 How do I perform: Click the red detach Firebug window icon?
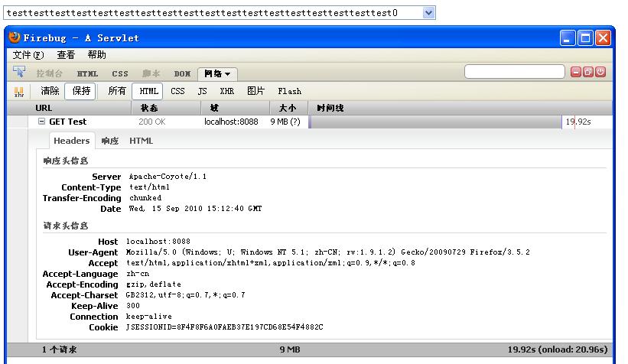point(588,72)
